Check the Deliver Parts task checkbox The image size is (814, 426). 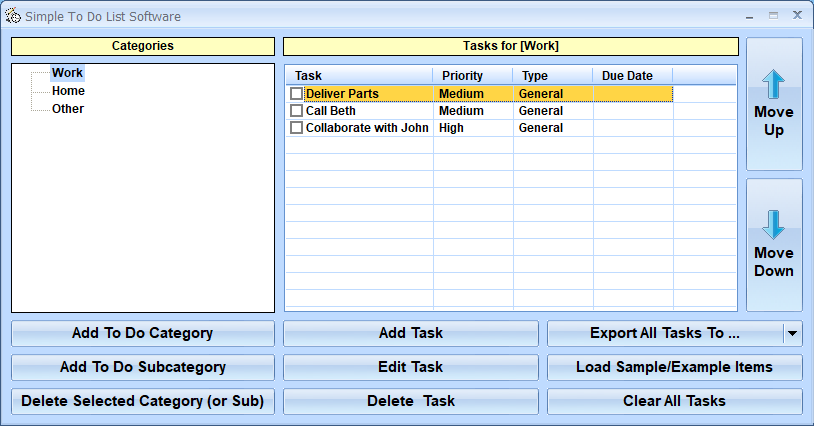pyautogui.click(x=296, y=94)
